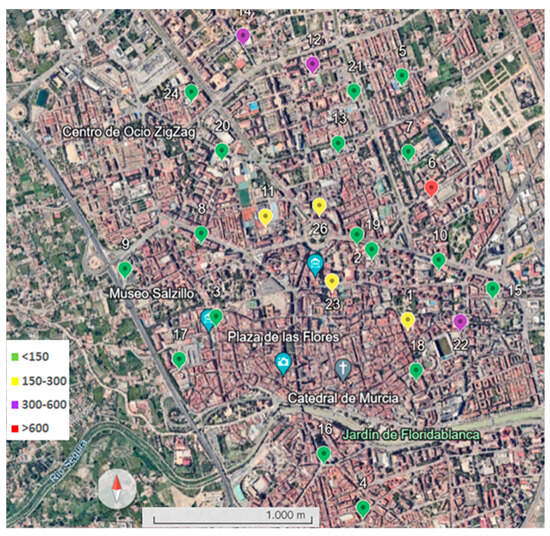This screenshot has width=550, height=536.
Task: Click the blue camera photo marker
Action: point(283,363)
